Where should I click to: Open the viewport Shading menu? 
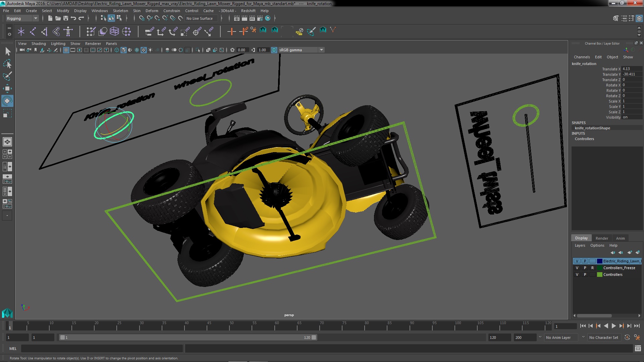[39, 44]
